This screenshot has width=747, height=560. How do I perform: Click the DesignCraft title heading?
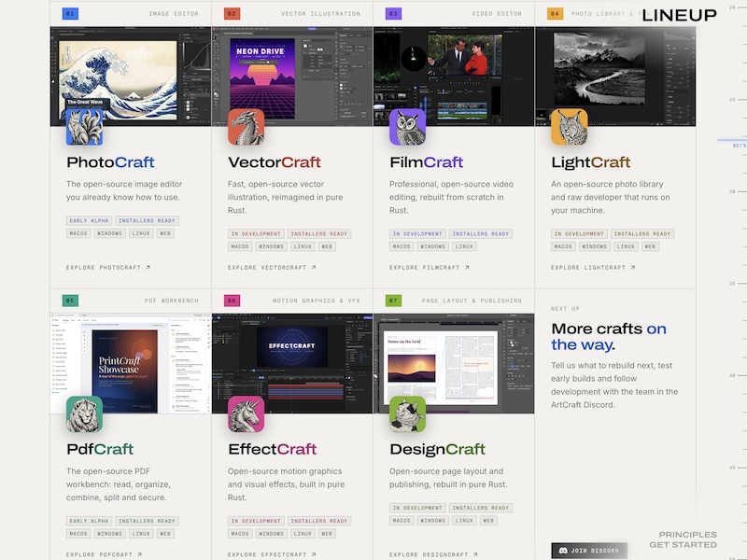pyautogui.click(x=437, y=449)
